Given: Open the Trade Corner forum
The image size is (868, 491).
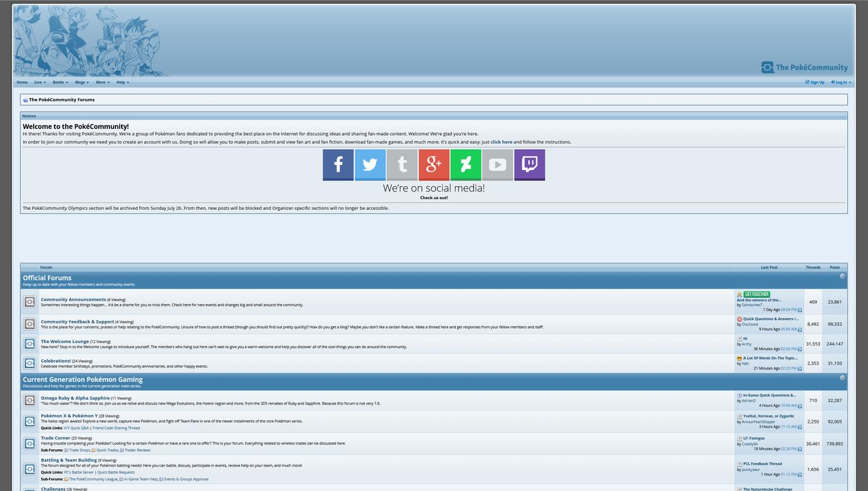Looking at the screenshot, I should [x=55, y=438].
